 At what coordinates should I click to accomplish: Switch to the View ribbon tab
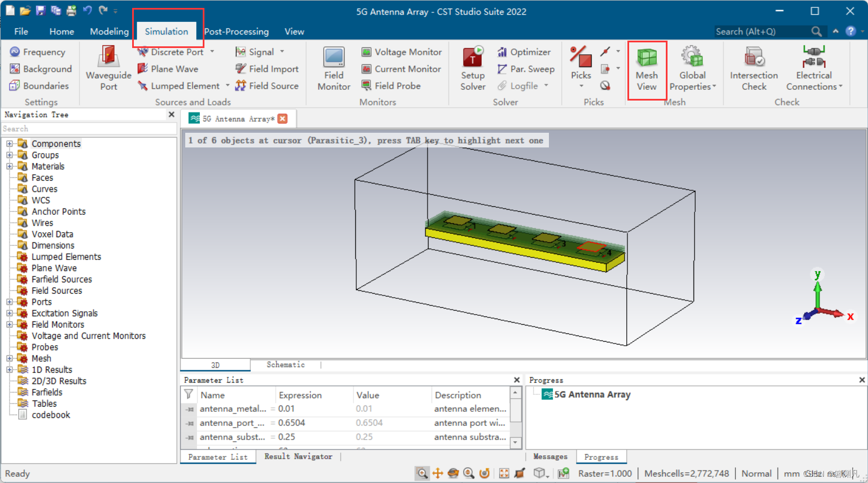coord(294,32)
